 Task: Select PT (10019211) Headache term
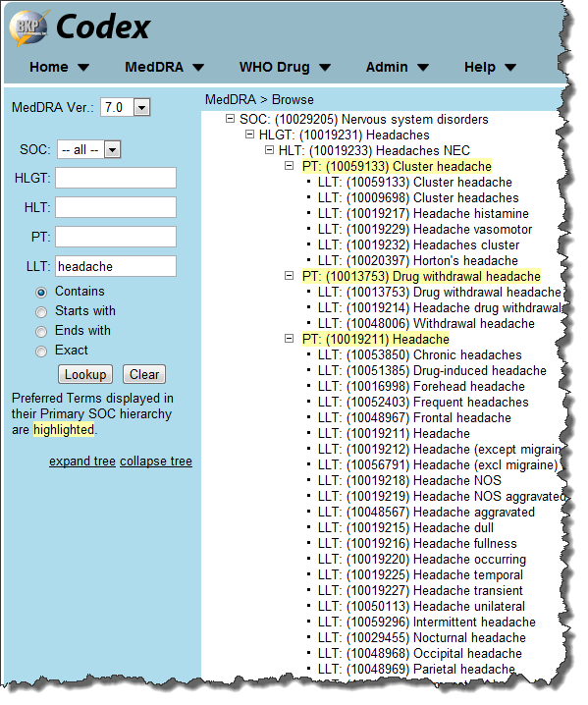pos(376,340)
